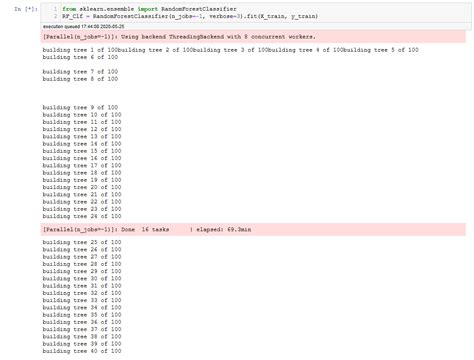The height and width of the screenshot is (360, 474).
Task: Highlight the 'building tree 21 of 100' line
Action: click(82, 195)
